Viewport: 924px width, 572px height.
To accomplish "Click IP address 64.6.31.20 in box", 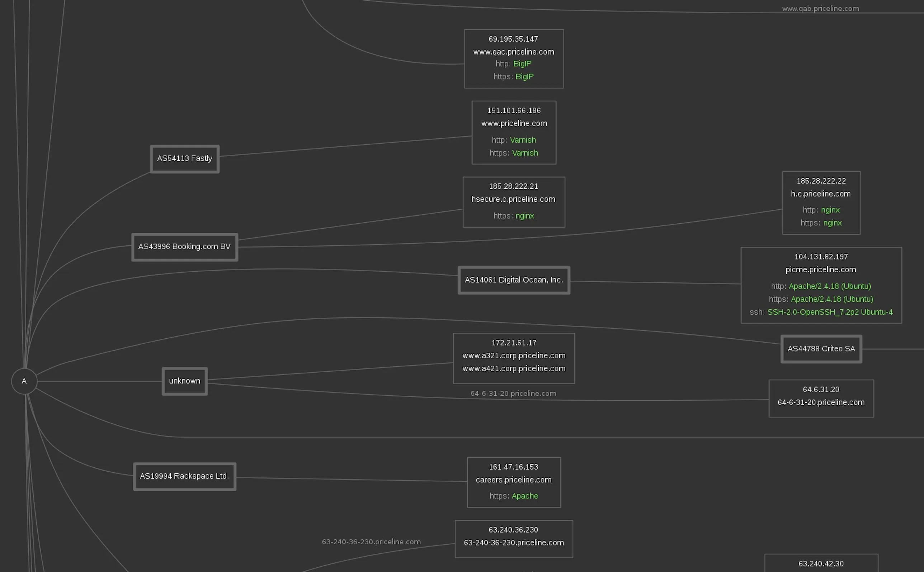I will point(821,389).
